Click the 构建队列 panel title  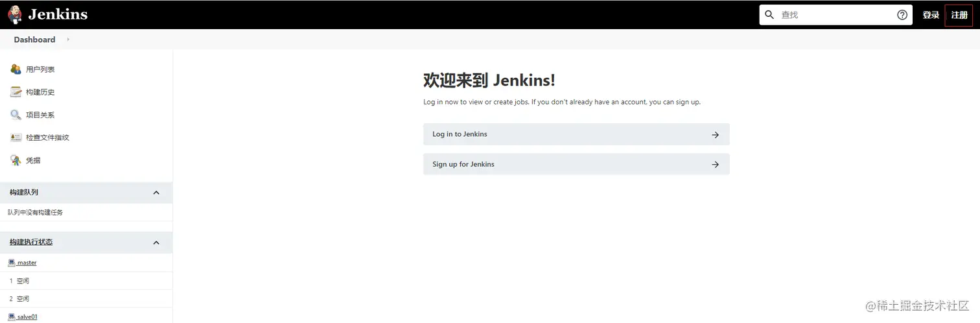pos(23,192)
